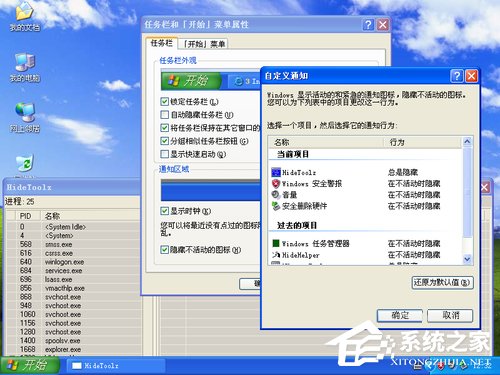Select svchost.exe with PID 868
Image resolution: width=500 pixels, height=375 pixels.
[73, 297]
